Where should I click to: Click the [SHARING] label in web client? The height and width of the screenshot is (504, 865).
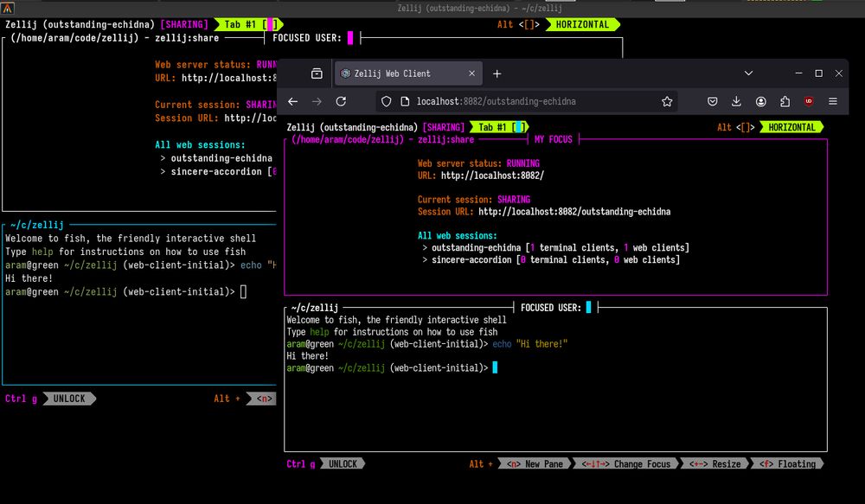click(x=444, y=127)
